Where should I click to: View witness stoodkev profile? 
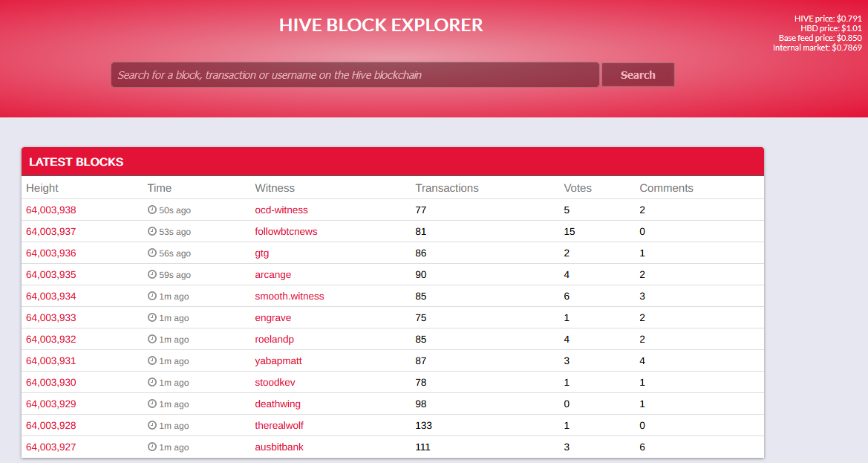[275, 383]
